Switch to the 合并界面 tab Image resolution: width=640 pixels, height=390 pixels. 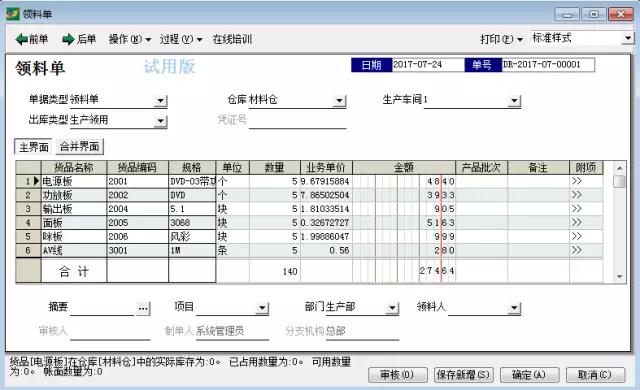click(x=80, y=146)
